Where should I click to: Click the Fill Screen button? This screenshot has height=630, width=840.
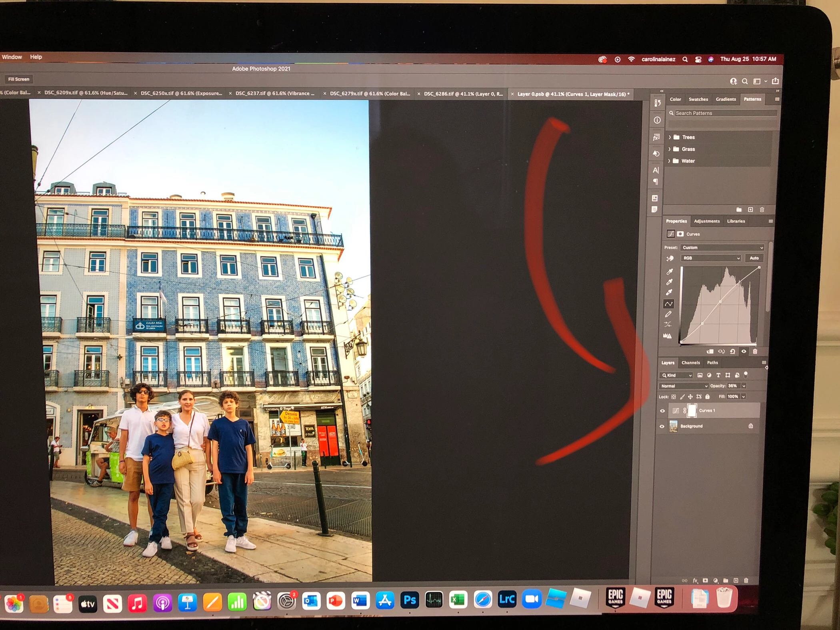point(19,79)
